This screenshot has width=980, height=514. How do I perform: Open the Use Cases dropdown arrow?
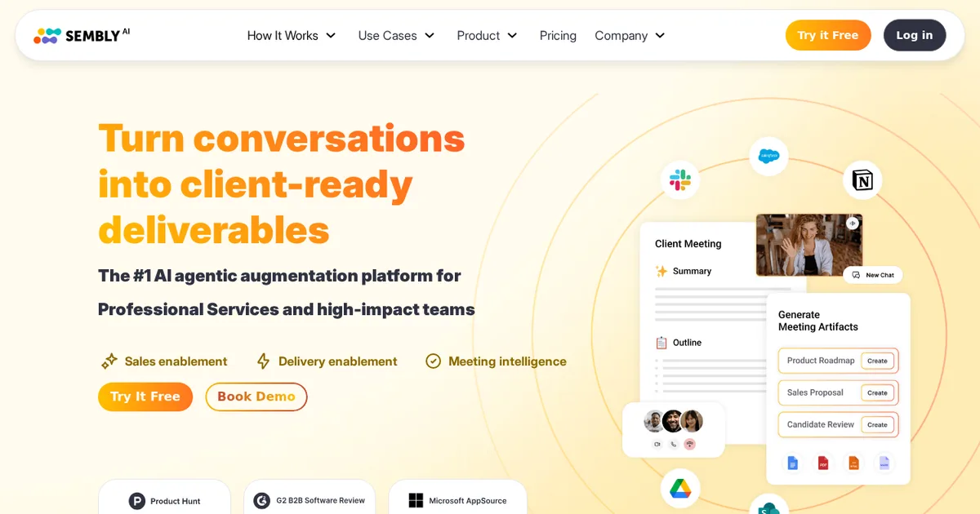click(x=430, y=36)
